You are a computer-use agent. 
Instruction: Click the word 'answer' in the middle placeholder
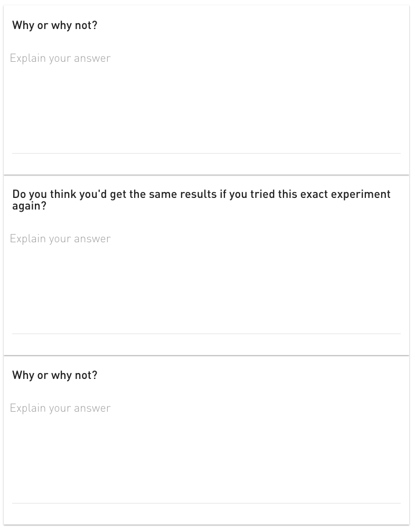92,239
